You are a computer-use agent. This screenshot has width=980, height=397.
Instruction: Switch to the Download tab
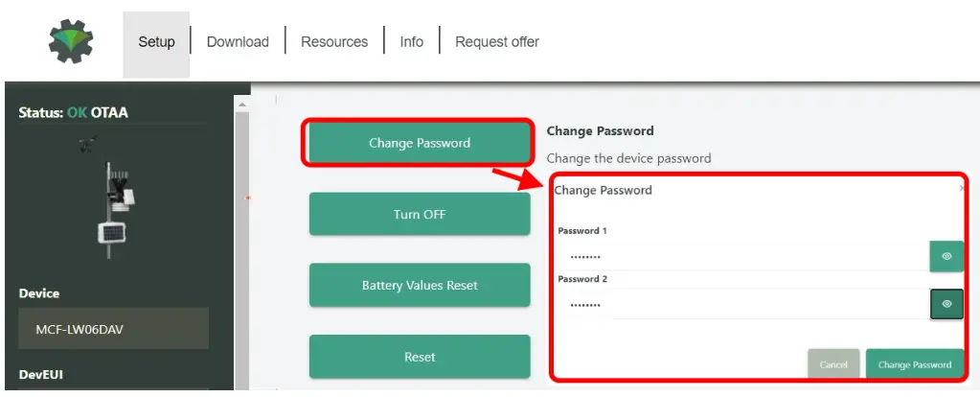(238, 42)
